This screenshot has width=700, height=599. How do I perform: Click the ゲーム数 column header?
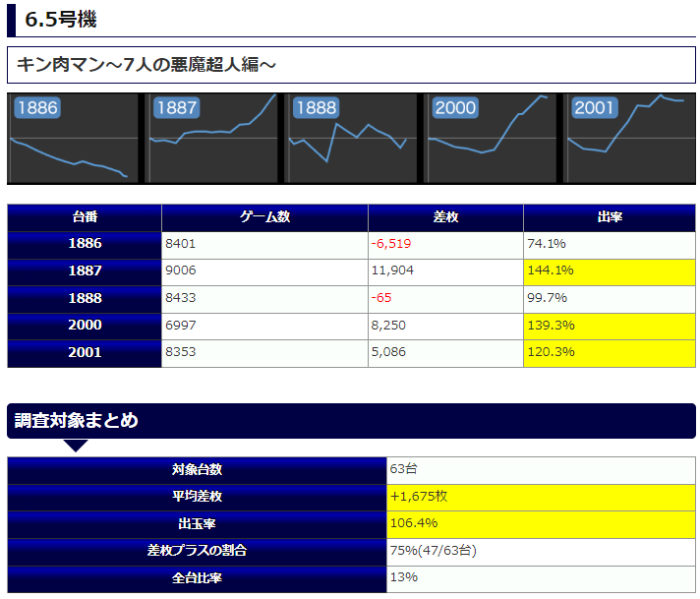tap(264, 217)
